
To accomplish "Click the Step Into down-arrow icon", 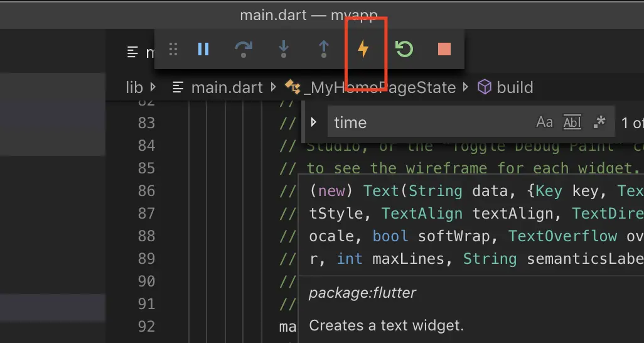I will pyautogui.click(x=283, y=50).
